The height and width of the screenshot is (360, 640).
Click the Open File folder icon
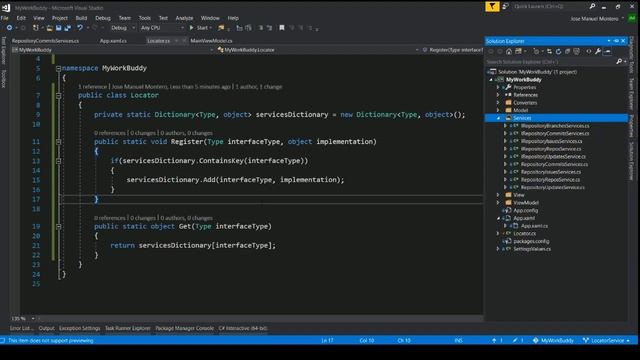coord(49,28)
